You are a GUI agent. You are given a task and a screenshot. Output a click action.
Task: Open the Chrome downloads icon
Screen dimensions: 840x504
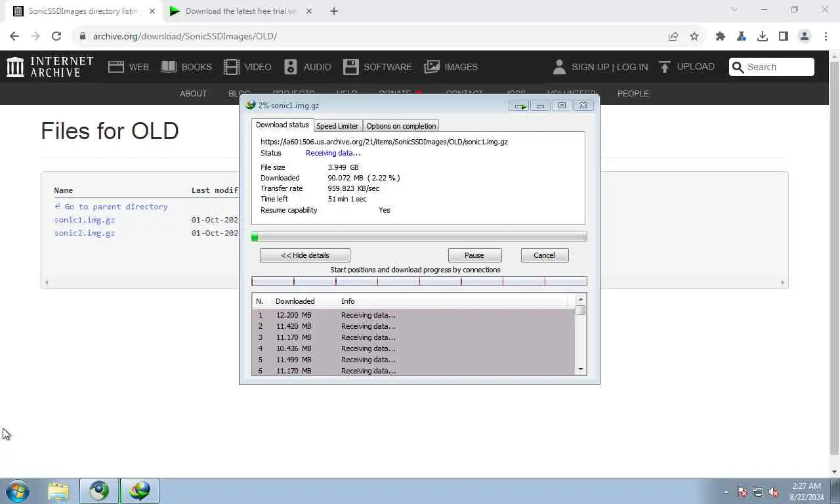coord(763,36)
